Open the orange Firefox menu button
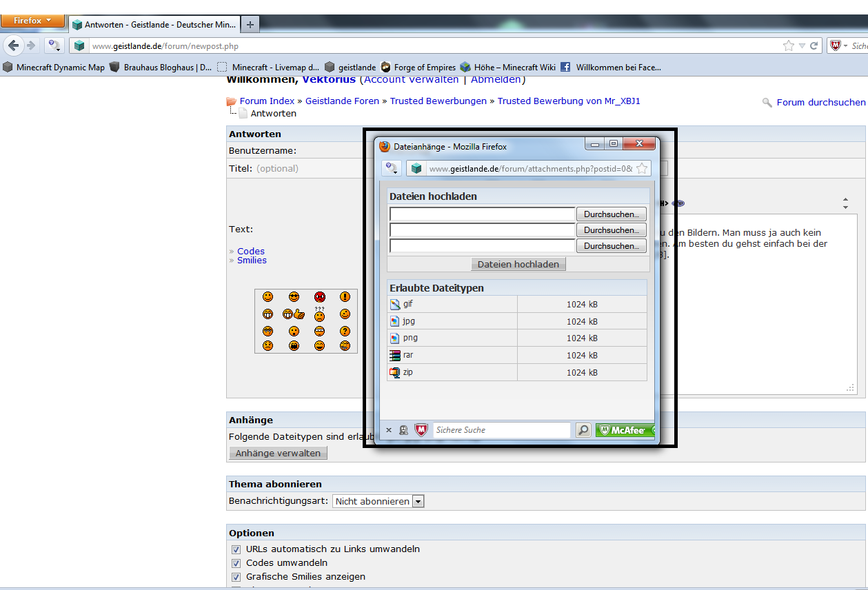This screenshot has width=868, height=590. tap(32, 21)
